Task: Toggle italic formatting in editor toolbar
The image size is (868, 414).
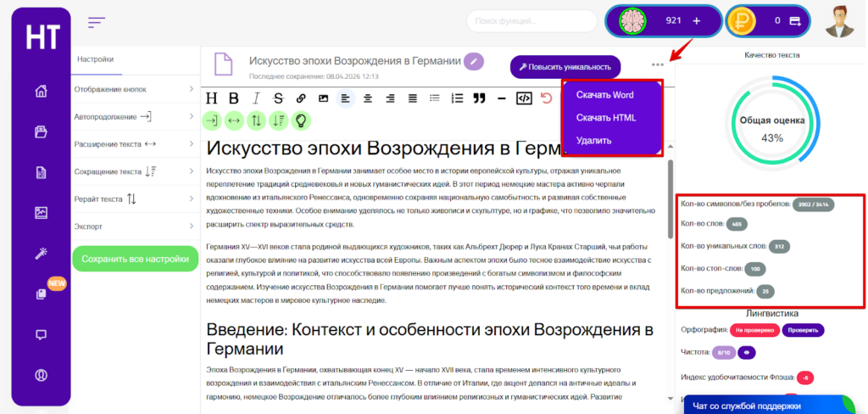Action: point(256,98)
